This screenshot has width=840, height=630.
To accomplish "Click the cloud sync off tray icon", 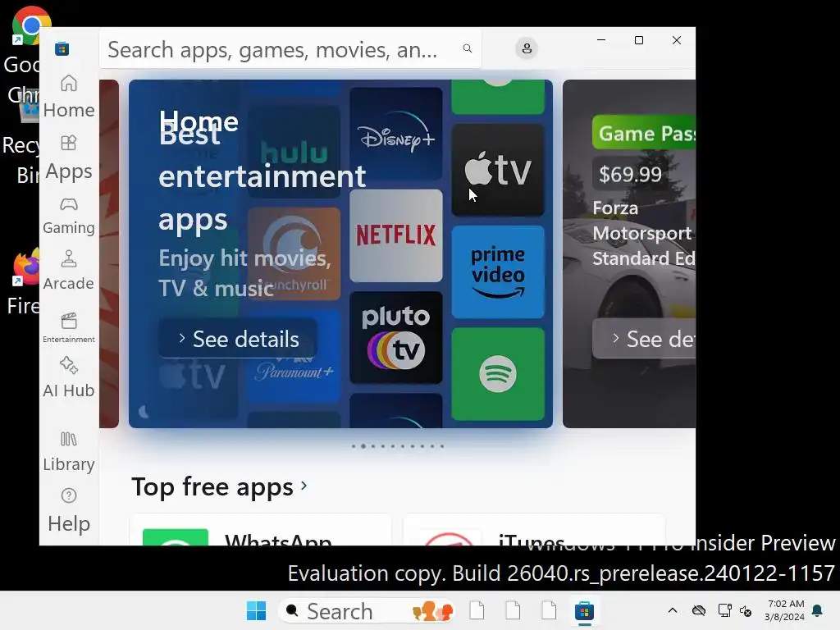I will pyautogui.click(x=699, y=610).
